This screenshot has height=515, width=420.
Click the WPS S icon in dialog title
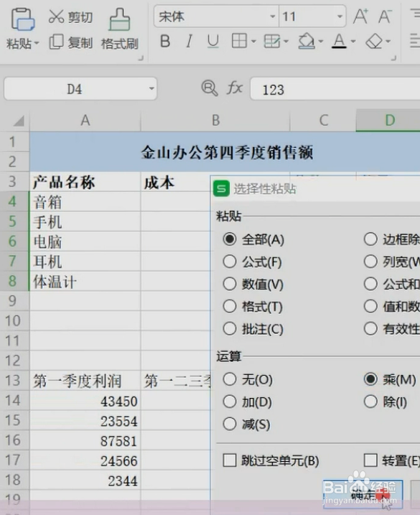pyautogui.click(x=221, y=188)
